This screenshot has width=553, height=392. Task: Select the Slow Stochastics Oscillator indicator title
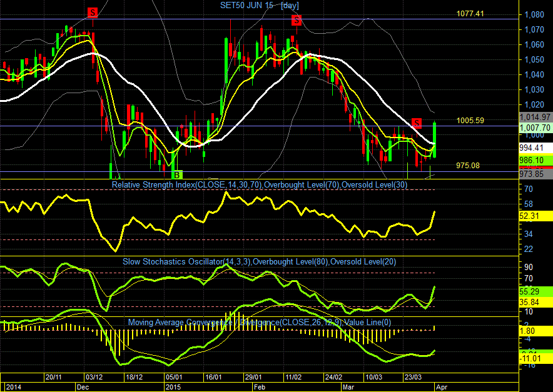tap(259, 262)
